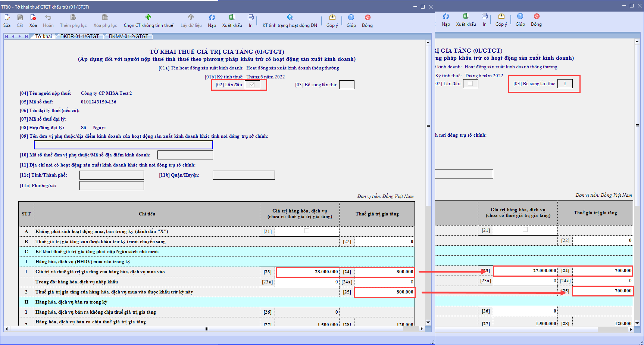644x345 pixels.
Task: Print using the In icon in left window
Action: [x=251, y=18]
